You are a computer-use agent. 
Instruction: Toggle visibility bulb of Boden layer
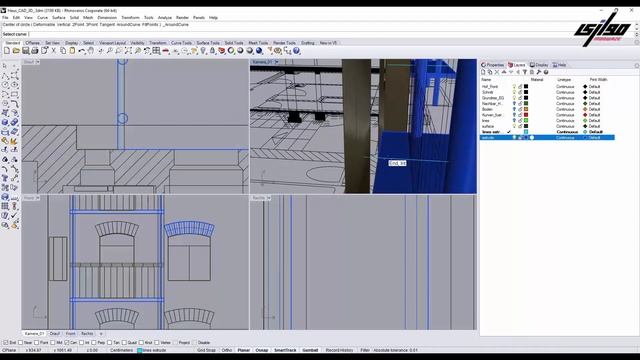pyautogui.click(x=514, y=109)
